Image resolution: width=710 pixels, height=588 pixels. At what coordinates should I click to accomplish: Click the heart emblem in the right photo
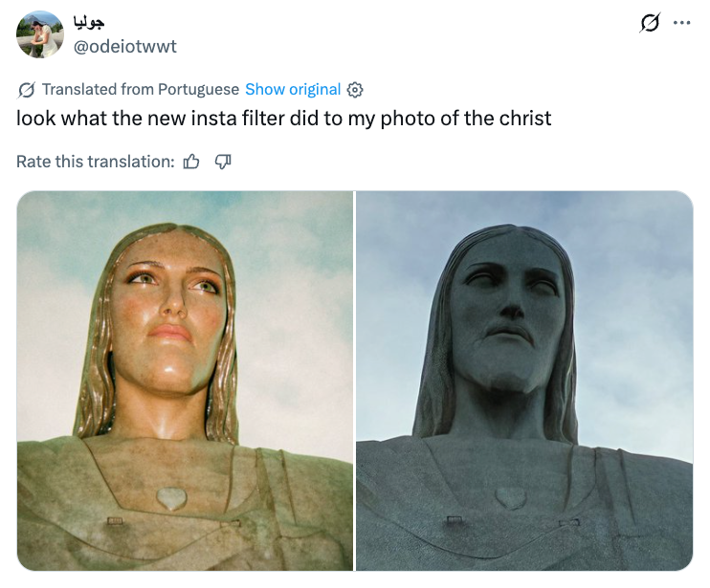tap(511, 498)
